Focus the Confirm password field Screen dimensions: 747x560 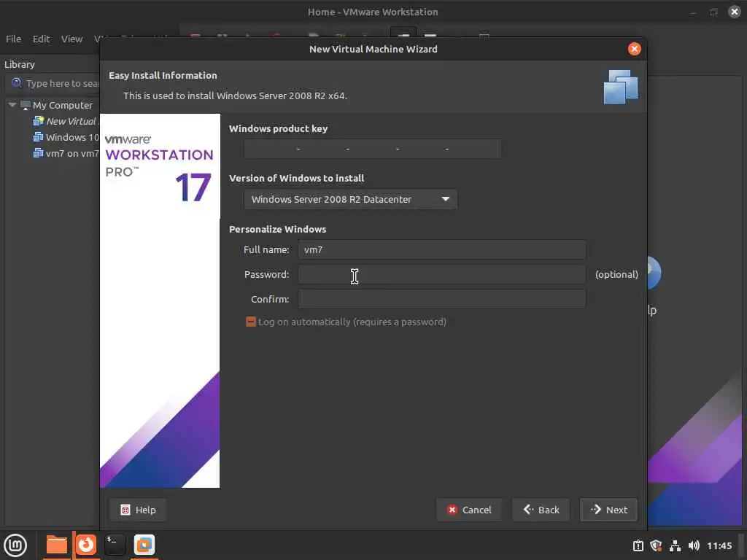coord(441,299)
